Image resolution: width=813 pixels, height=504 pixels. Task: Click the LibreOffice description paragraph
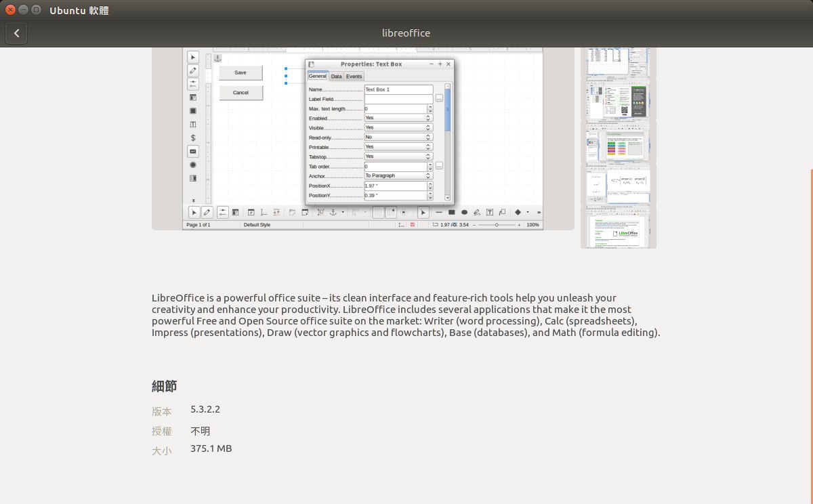coord(406,316)
